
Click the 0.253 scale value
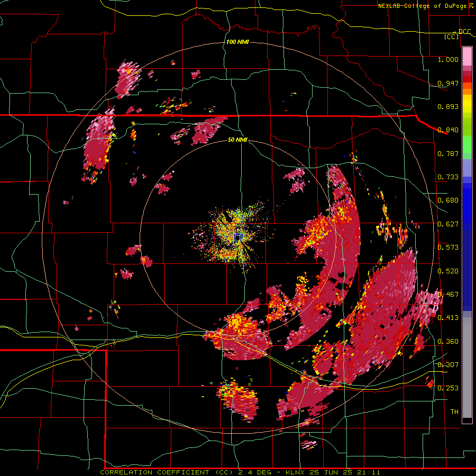[x=448, y=388]
